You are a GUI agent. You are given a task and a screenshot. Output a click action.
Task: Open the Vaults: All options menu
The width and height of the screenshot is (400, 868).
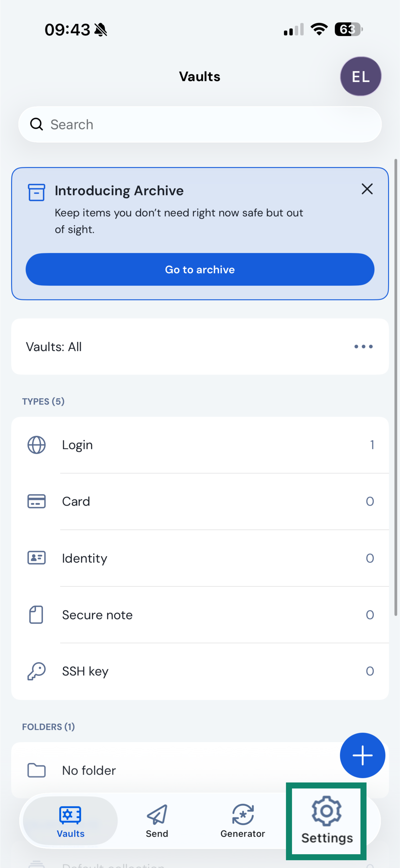pos(363,346)
